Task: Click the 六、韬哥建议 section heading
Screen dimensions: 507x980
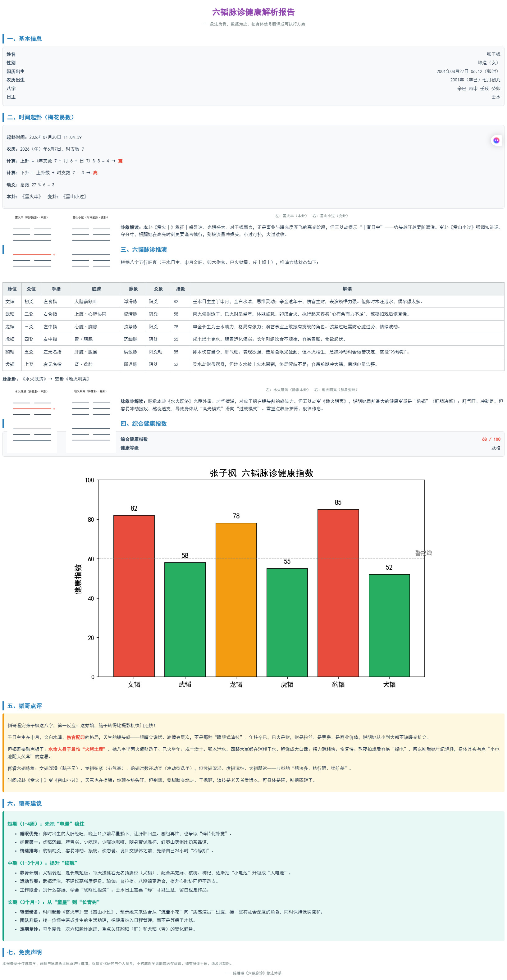Action: point(24,803)
